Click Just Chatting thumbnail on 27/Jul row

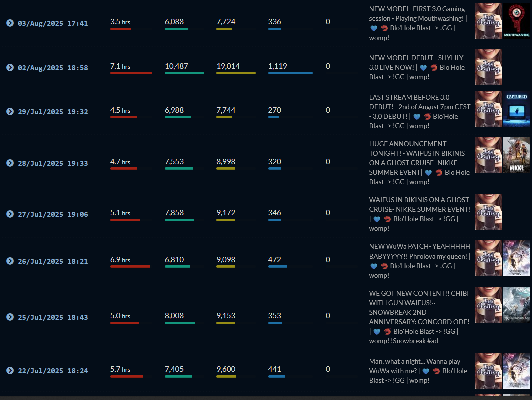[488, 212]
